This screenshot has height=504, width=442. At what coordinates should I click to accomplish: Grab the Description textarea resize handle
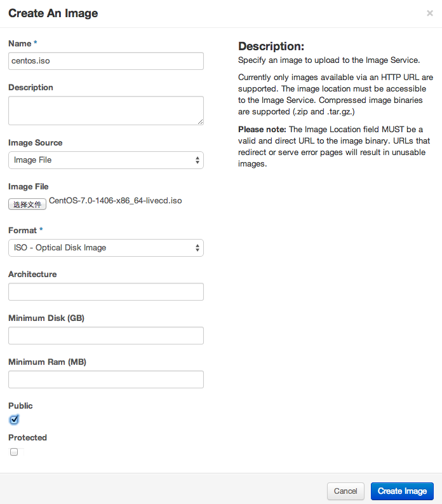pos(201,122)
